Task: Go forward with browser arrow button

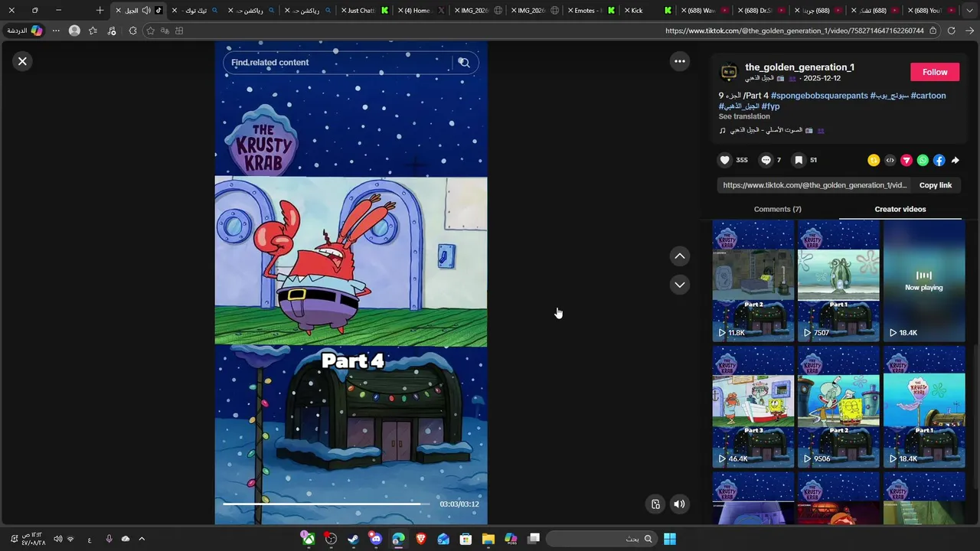Action: [970, 31]
